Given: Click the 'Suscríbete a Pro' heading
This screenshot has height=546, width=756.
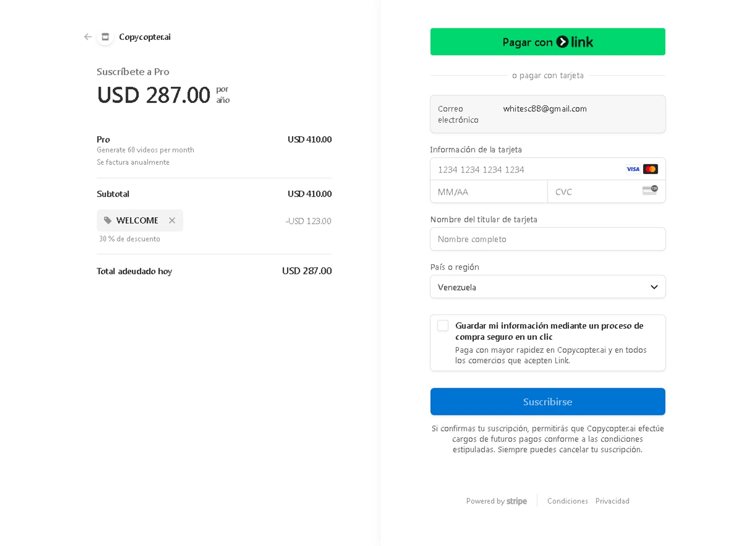Looking at the screenshot, I should pos(133,72).
